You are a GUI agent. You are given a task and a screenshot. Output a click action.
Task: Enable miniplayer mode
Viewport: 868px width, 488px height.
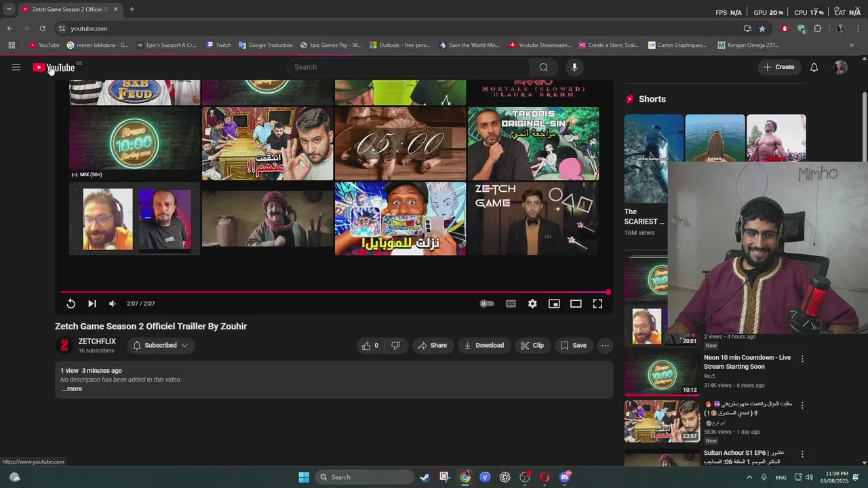[554, 304]
